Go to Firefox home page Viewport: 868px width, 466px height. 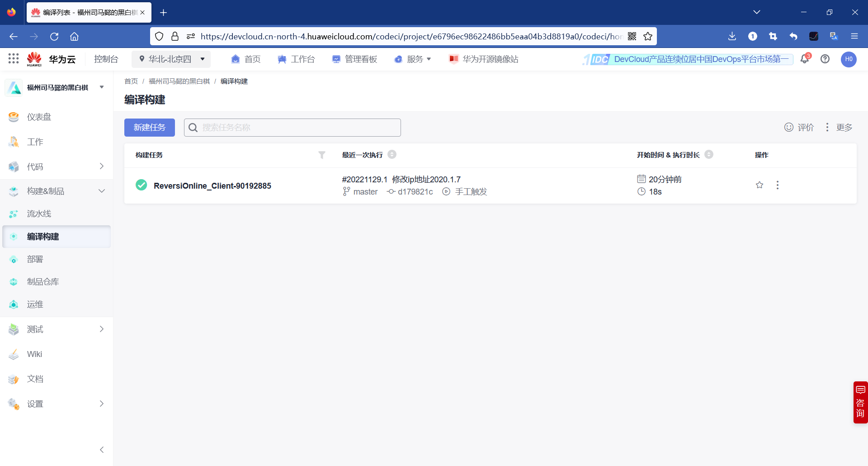click(75, 36)
